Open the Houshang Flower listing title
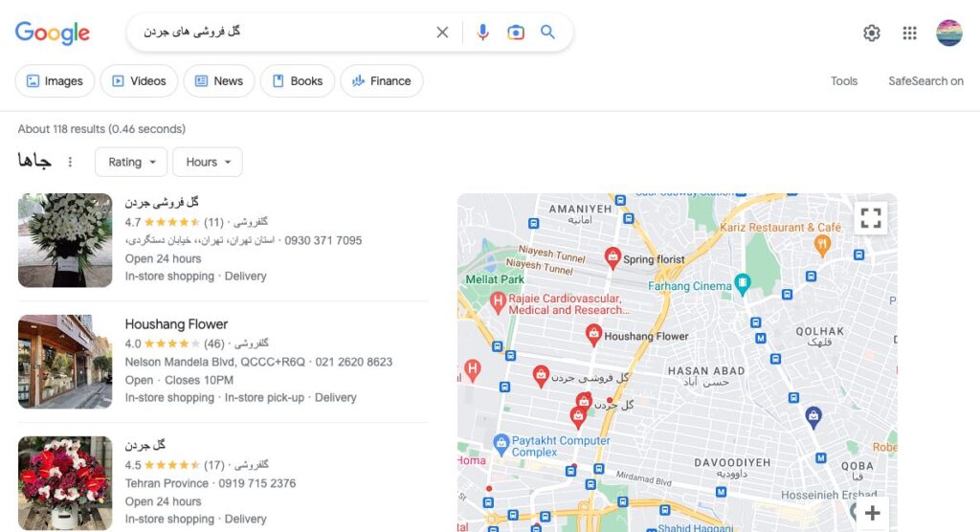Image resolution: width=980 pixels, height=532 pixels. point(176,323)
